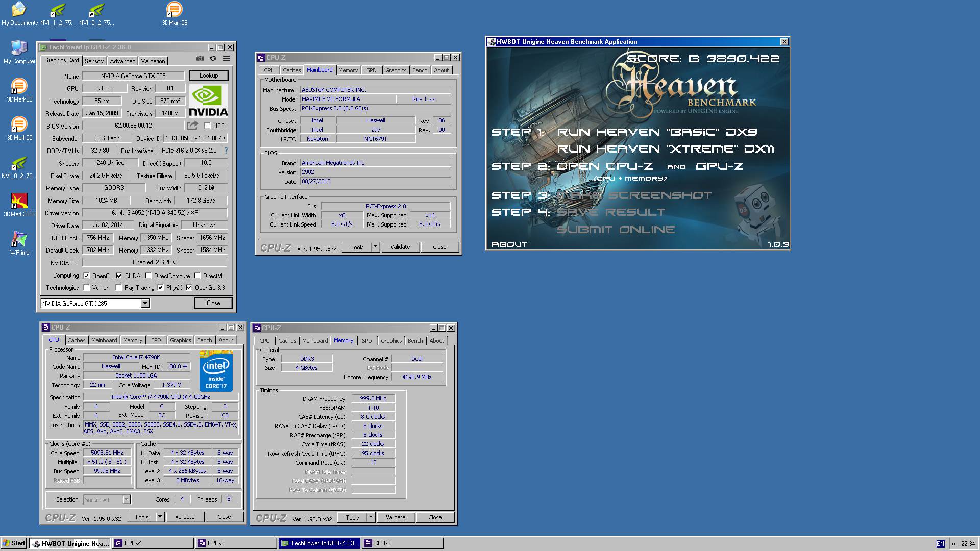Screen dimensions: 980x551
Task: Open My Computer desktop icon
Action: [x=19, y=52]
